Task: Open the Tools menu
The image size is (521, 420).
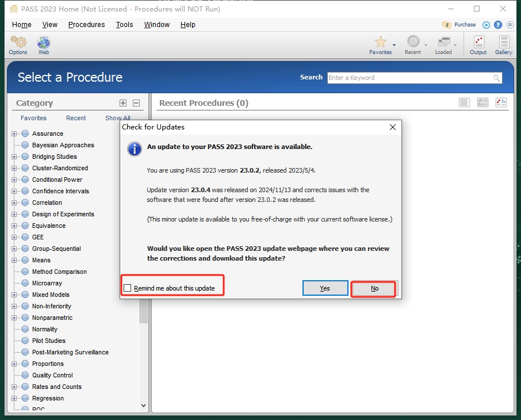Action: [x=124, y=25]
